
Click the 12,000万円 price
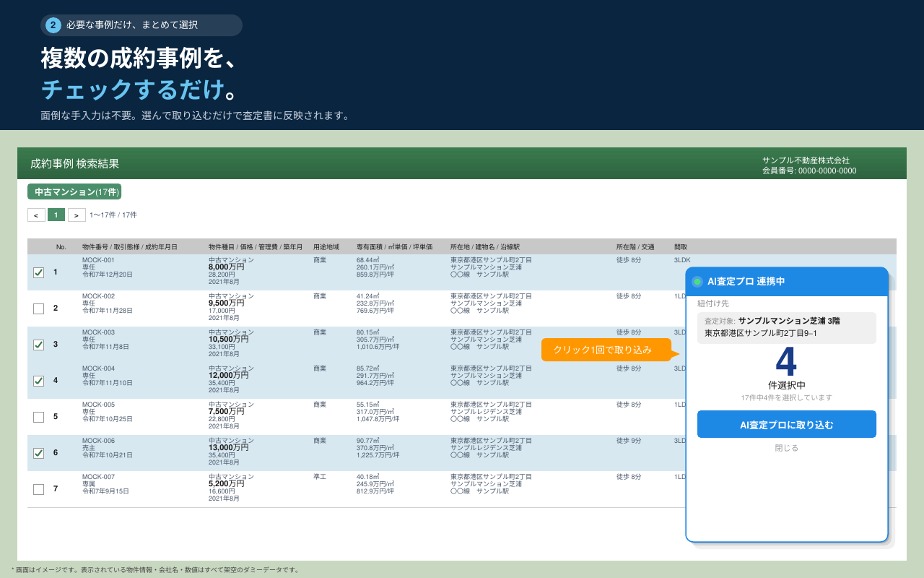[x=229, y=375]
